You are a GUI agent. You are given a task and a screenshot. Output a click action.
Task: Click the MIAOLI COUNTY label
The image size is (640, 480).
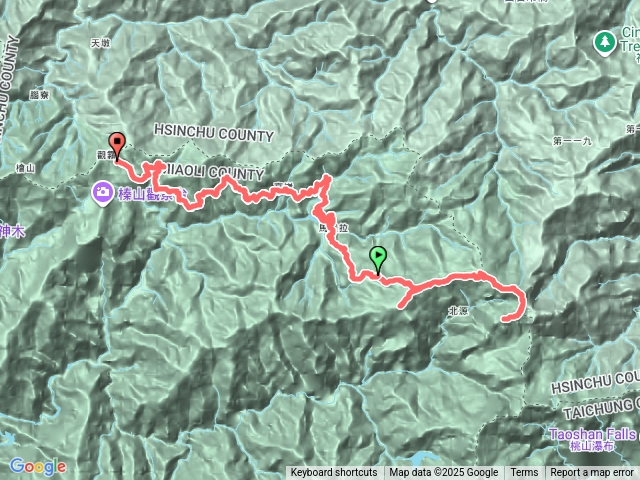click(213, 172)
